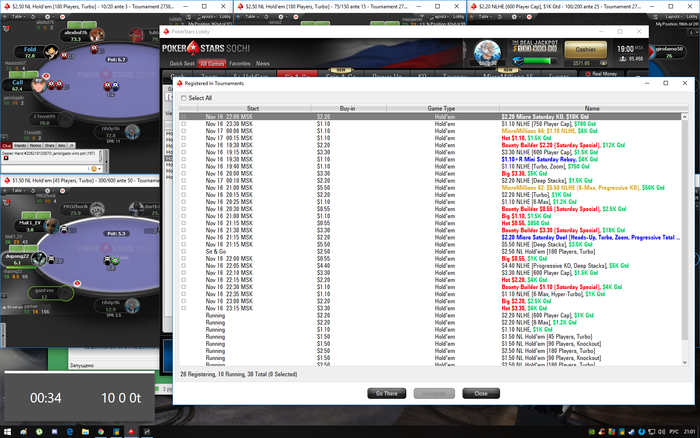Click the Info tab in top-left table

click(x=62, y=146)
